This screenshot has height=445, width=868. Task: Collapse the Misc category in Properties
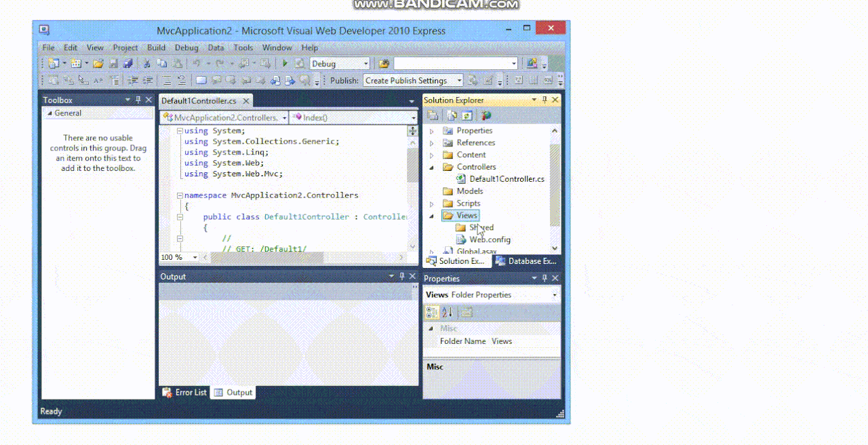[429, 328]
